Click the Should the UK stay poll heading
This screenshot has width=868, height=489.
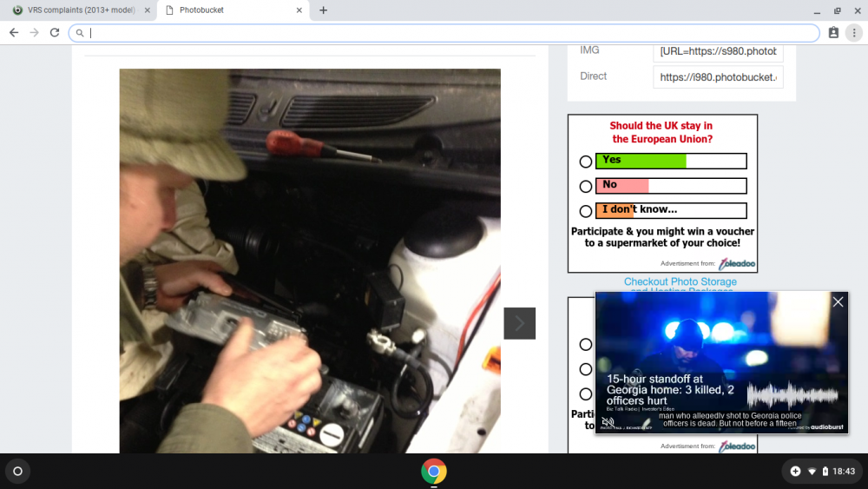click(x=661, y=132)
